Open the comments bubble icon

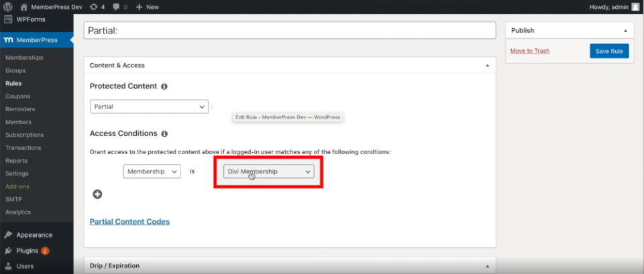click(x=115, y=7)
